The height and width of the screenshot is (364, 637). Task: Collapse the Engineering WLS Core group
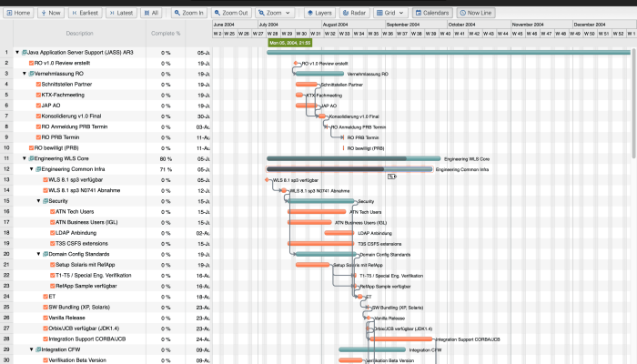pos(25,158)
